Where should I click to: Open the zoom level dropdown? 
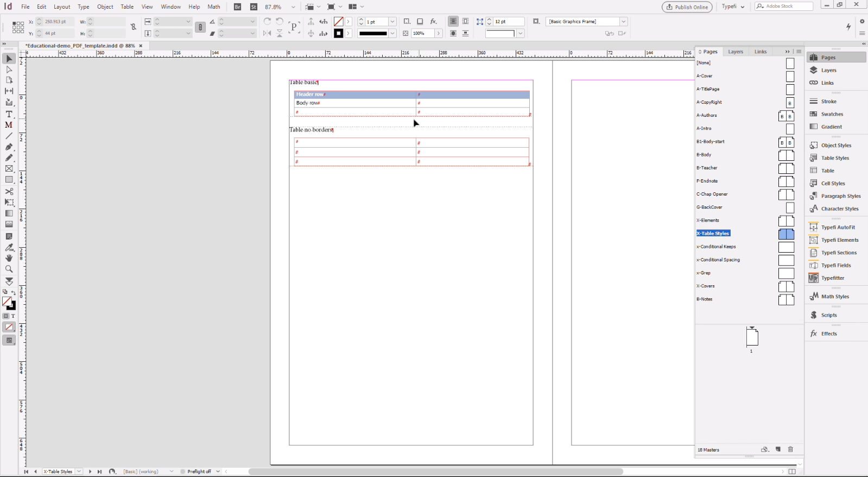(293, 7)
